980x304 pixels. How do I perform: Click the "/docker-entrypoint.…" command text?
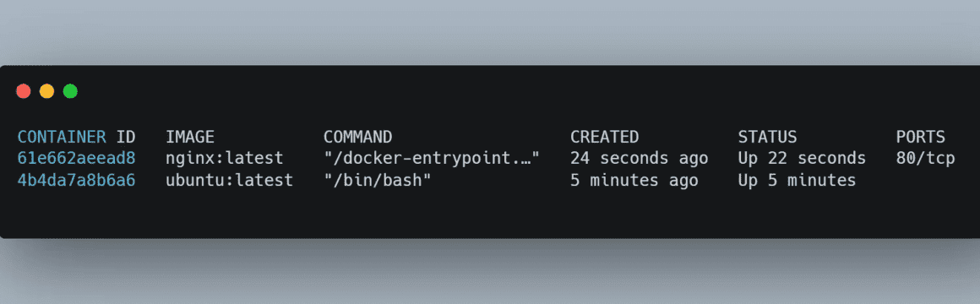pyautogui.click(x=431, y=159)
